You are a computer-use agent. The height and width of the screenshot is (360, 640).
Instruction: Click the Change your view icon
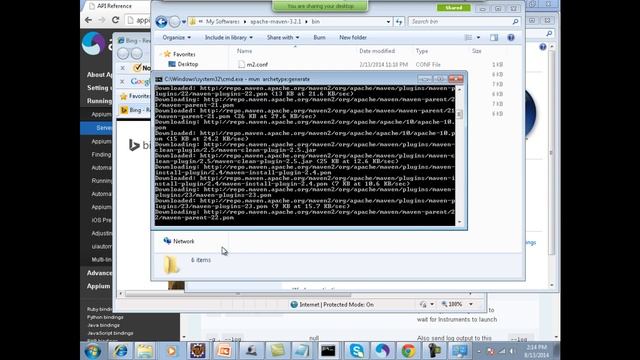[x=468, y=38]
